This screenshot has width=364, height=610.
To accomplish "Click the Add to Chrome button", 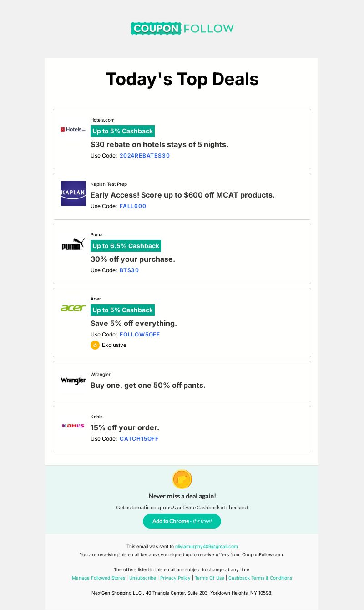I will pyautogui.click(x=182, y=521).
